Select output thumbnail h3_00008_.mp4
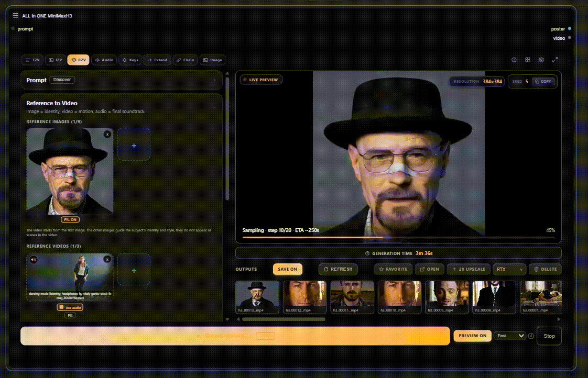588x378 pixels. pos(494,297)
